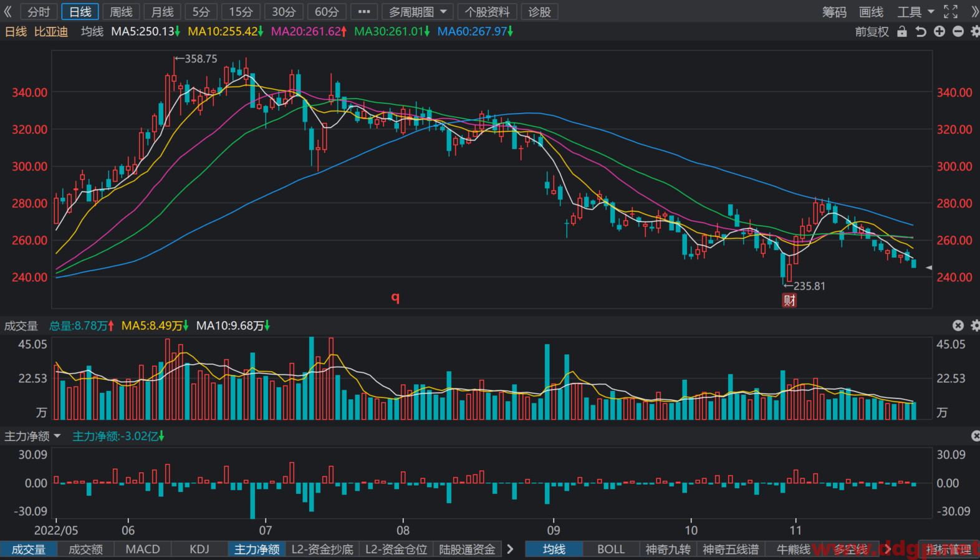Viewport: 980px width, 560px height.
Task: Select L2-资金抄底 indicator tab
Action: [322, 549]
